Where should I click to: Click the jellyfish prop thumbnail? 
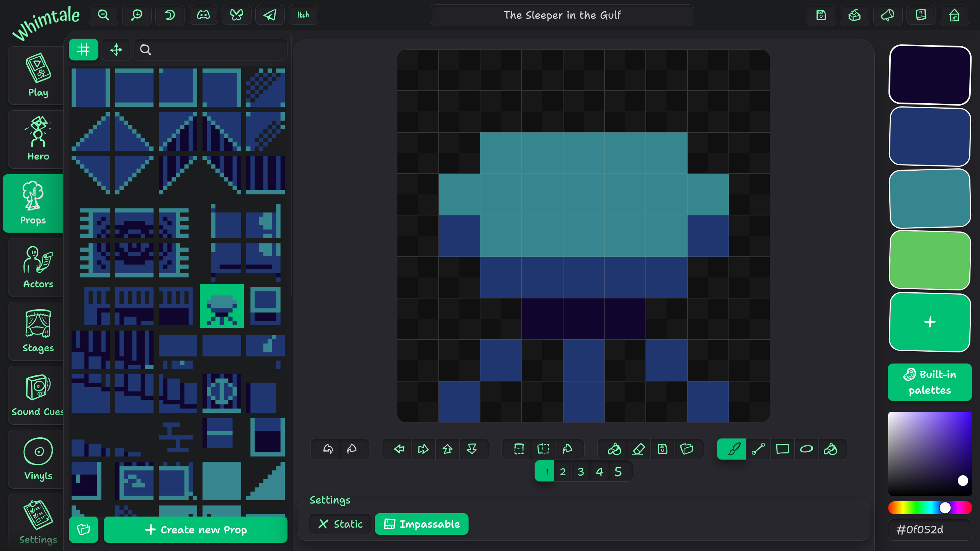point(222,306)
